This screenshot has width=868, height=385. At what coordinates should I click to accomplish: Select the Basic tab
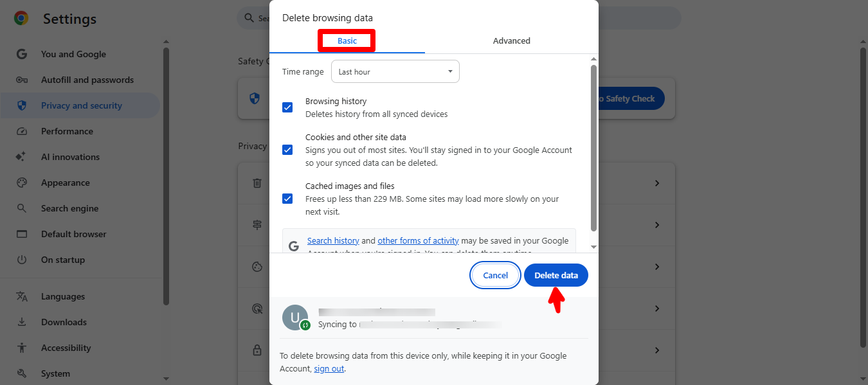coord(347,40)
